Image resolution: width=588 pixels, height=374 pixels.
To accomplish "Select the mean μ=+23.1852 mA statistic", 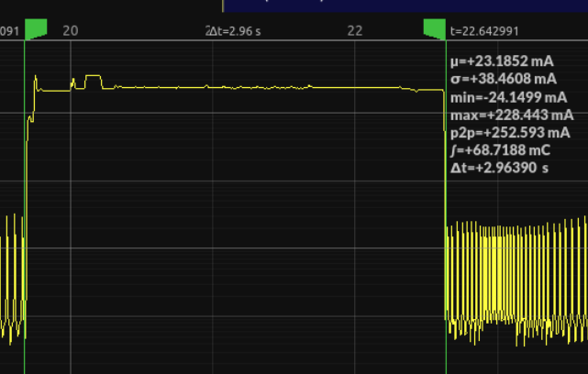I will pyautogui.click(x=502, y=62).
